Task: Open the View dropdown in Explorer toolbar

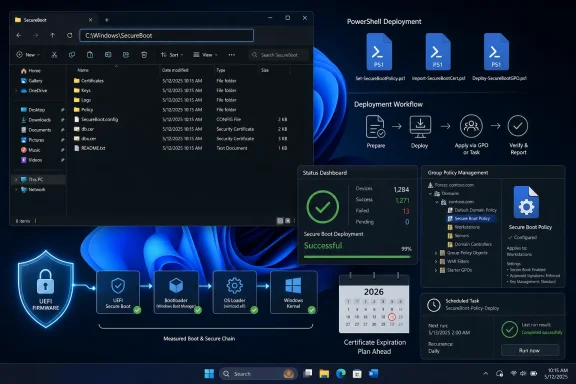Action: tap(205, 55)
